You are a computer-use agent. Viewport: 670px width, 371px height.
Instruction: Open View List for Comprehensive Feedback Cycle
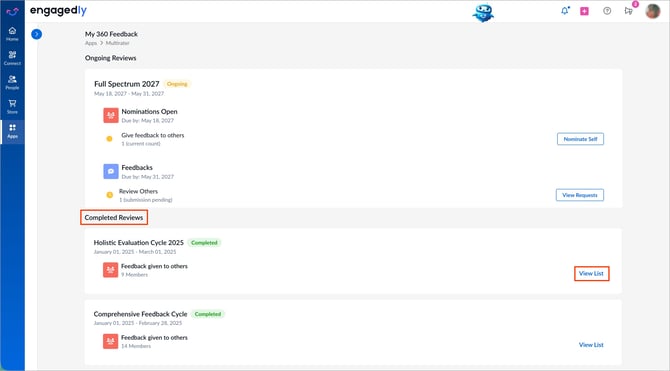click(x=591, y=345)
